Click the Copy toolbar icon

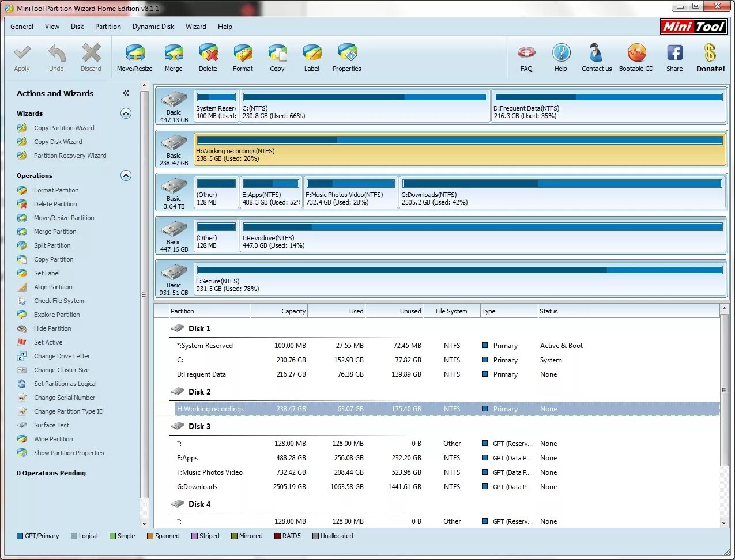coord(277,53)
